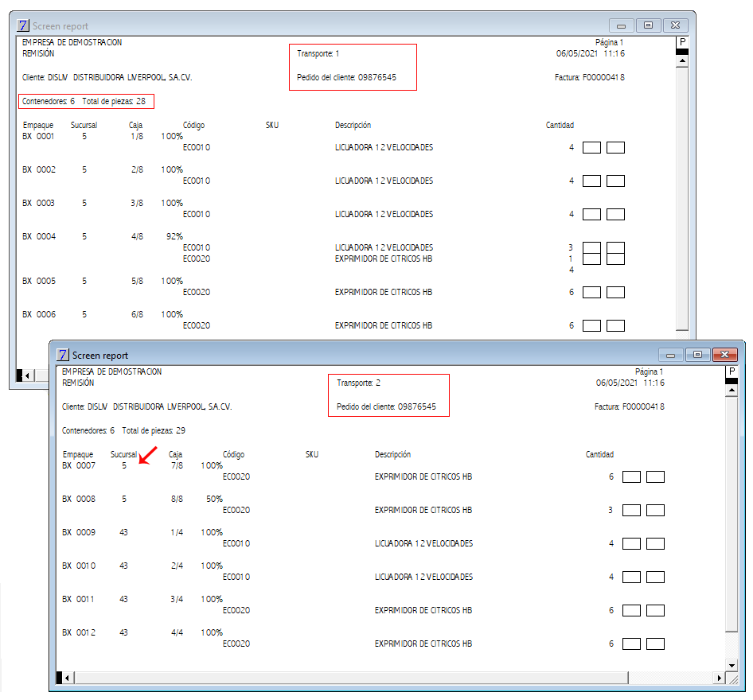Close the back Screen report window
753x700 pixels.
(x=675, y=25)
